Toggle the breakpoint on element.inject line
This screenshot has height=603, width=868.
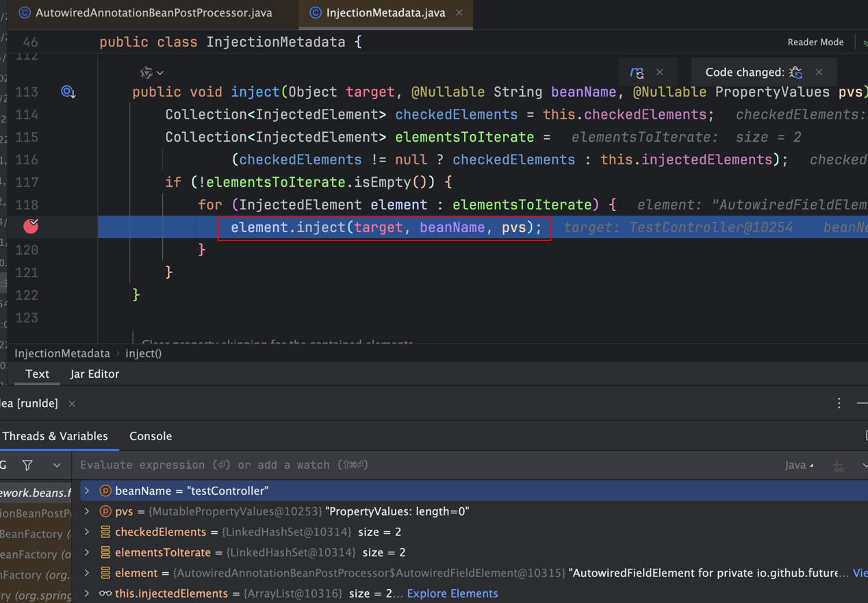click(x=31, y=227)
